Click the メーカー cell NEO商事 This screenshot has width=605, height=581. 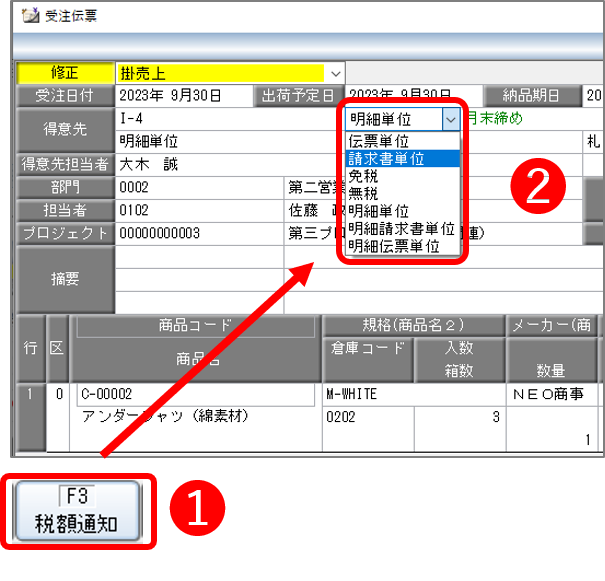pyautogui.click(x=552, y=394)
